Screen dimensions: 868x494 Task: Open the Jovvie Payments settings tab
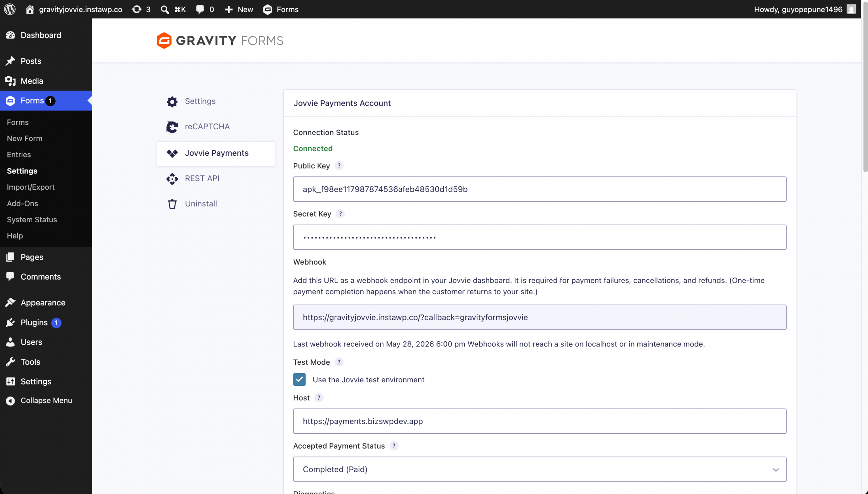click(x=216, y=153)
